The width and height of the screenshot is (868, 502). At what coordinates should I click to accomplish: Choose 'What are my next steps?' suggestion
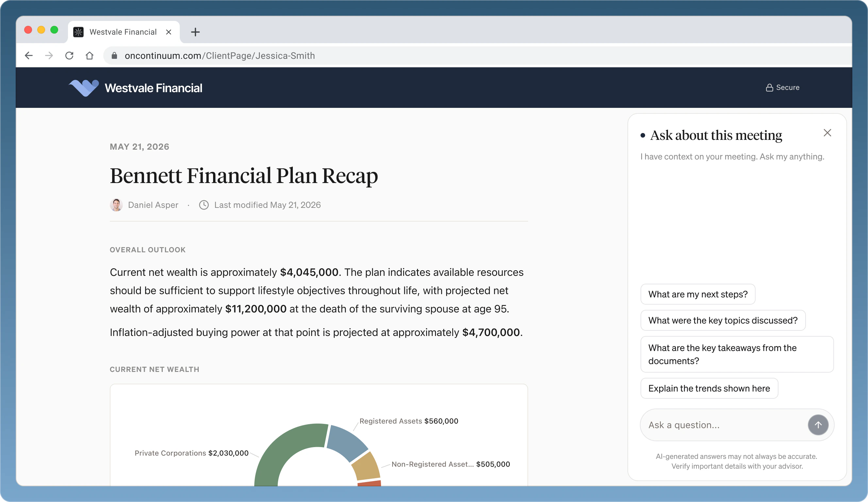[x=698, y=294]
